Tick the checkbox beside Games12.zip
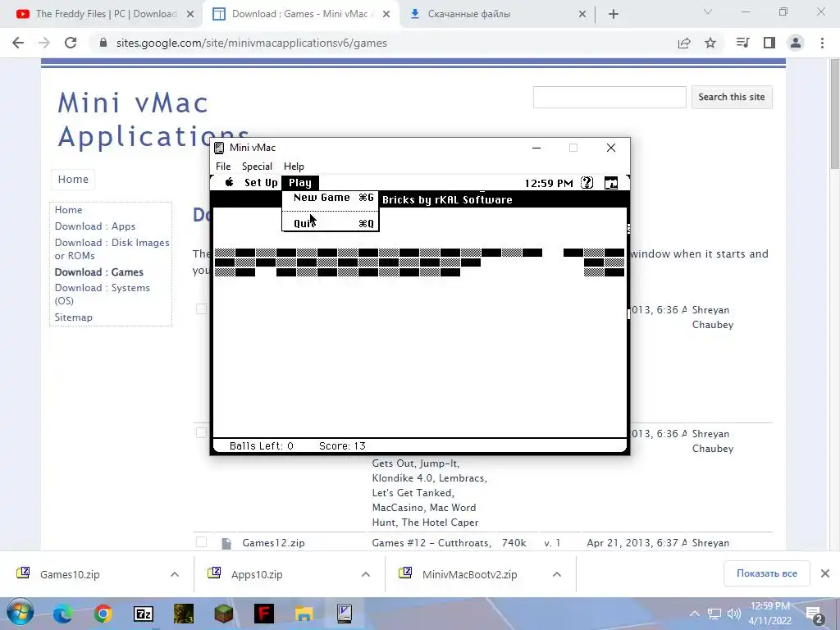 tap(202, 542)
